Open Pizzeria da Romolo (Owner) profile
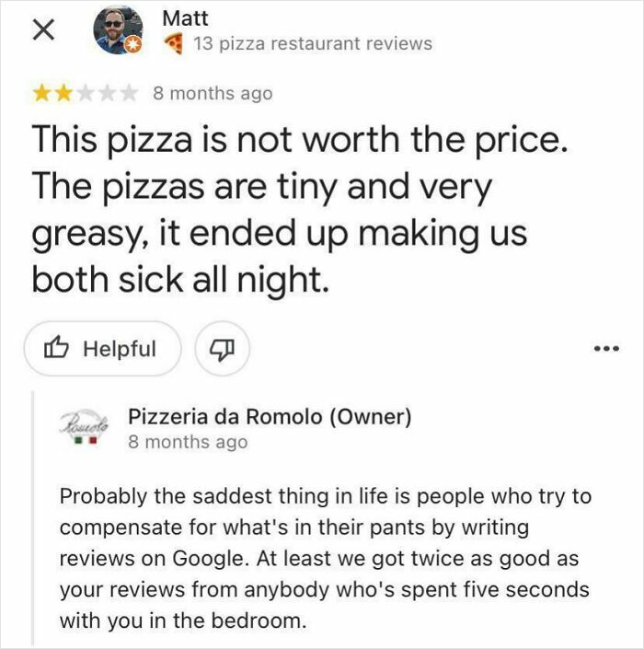The width and height of the screenshot is (644, 649). click(270, 416)
